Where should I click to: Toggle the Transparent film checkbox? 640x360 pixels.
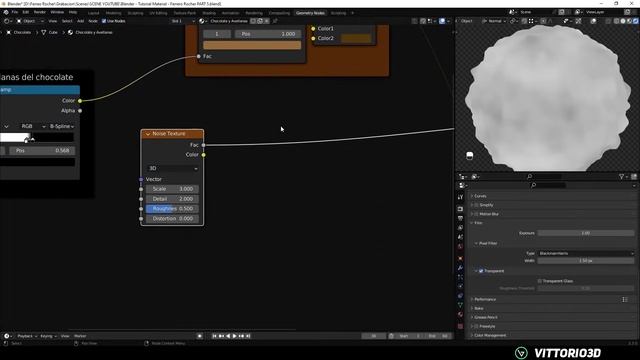point(481,271)
